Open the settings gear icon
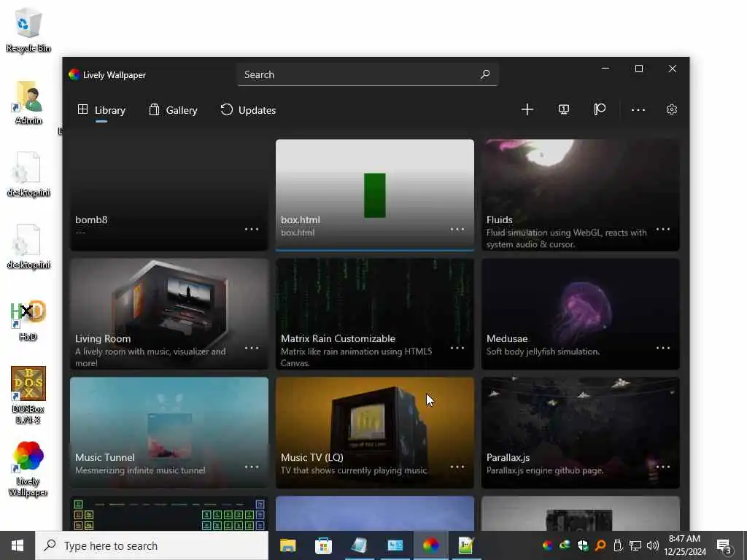The height and width of the screenshot is (560, 747). click(672, 110)
